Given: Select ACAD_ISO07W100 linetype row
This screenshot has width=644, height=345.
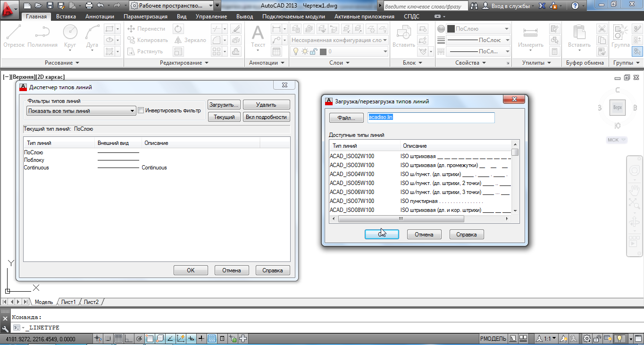Looking at the screenshot, I should (420, 201).
